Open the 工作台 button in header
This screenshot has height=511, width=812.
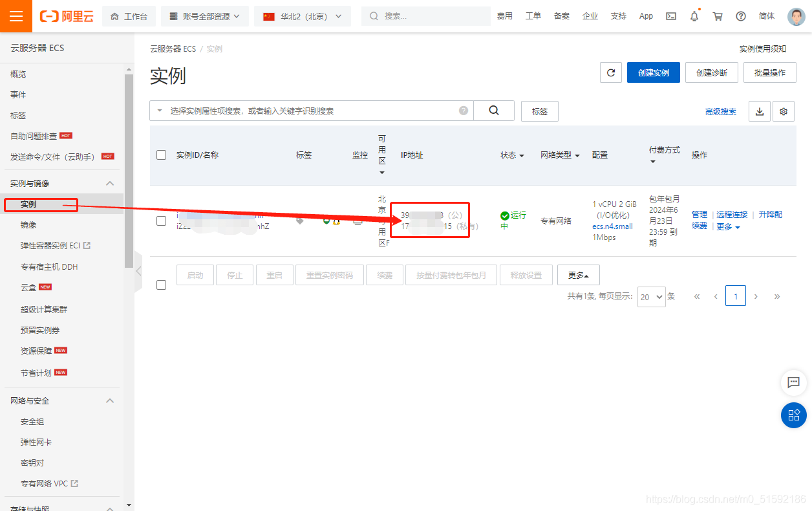point(129,16)
